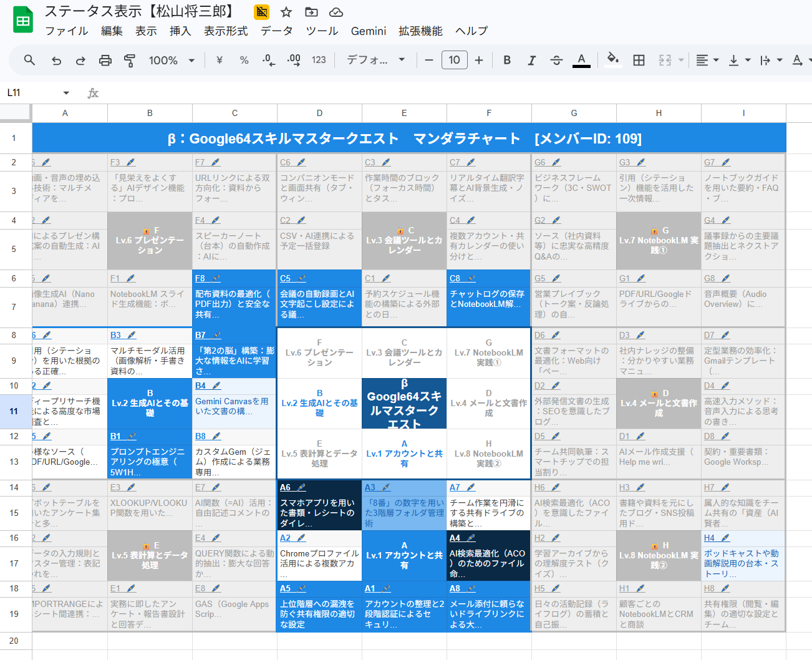
Task: Redo the last action
Action: pos(80,60)
